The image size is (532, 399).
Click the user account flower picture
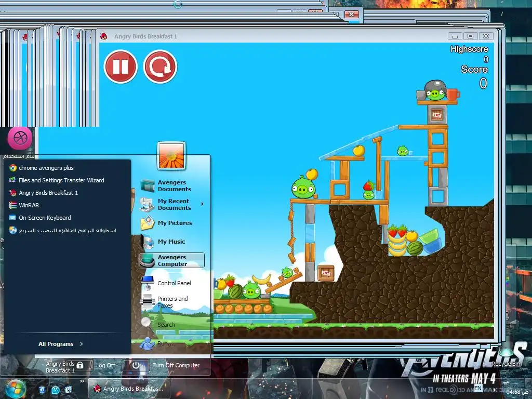[171, 156]
